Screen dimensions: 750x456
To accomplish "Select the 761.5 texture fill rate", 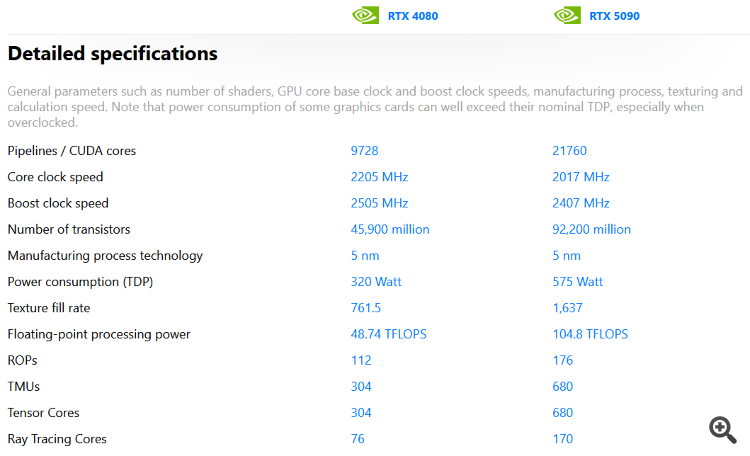I will (x=366, y=308).
